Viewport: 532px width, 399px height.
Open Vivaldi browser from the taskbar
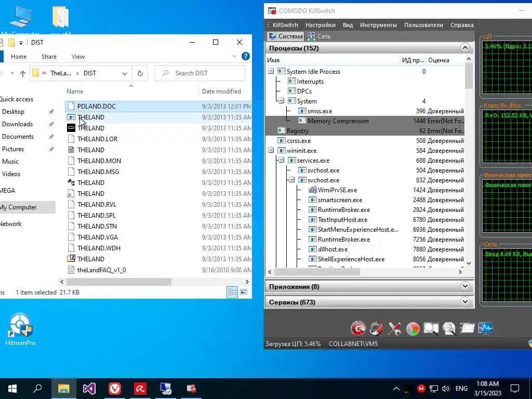click(x=115, y=389)
